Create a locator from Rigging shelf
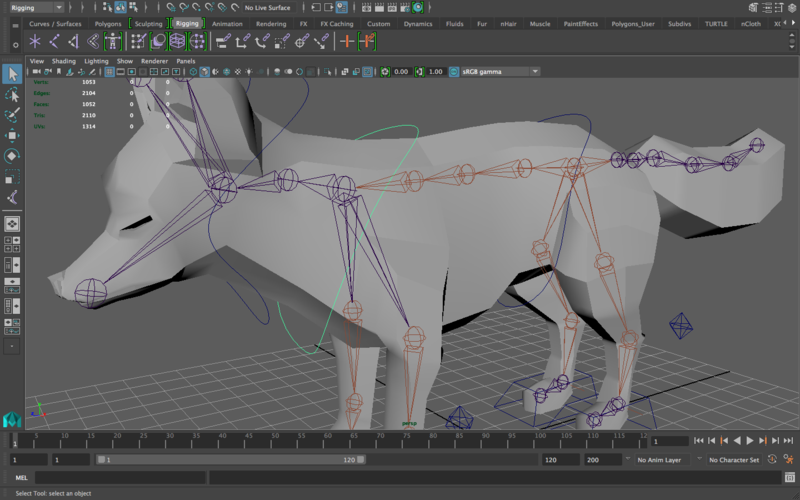The image size is (800, 500). coord(35,41)
